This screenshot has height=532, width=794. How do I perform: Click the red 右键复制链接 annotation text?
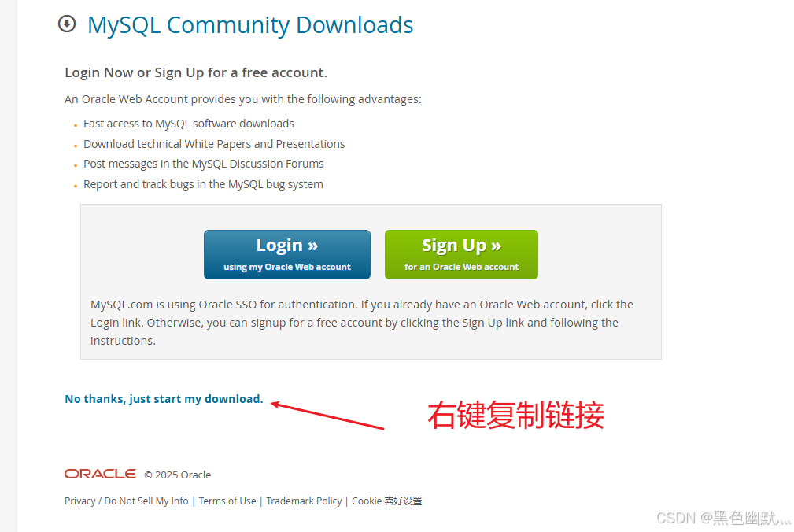(516, 416)
